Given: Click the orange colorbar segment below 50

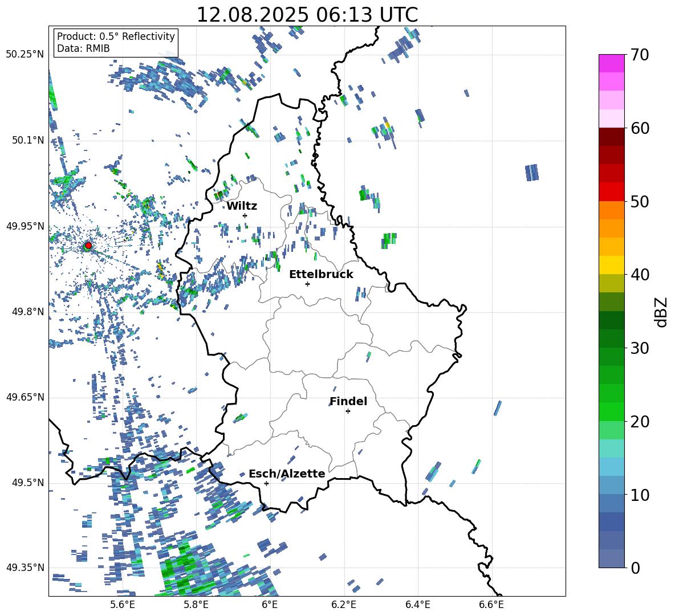Looking at the screenshot, I should coord(611,210).
